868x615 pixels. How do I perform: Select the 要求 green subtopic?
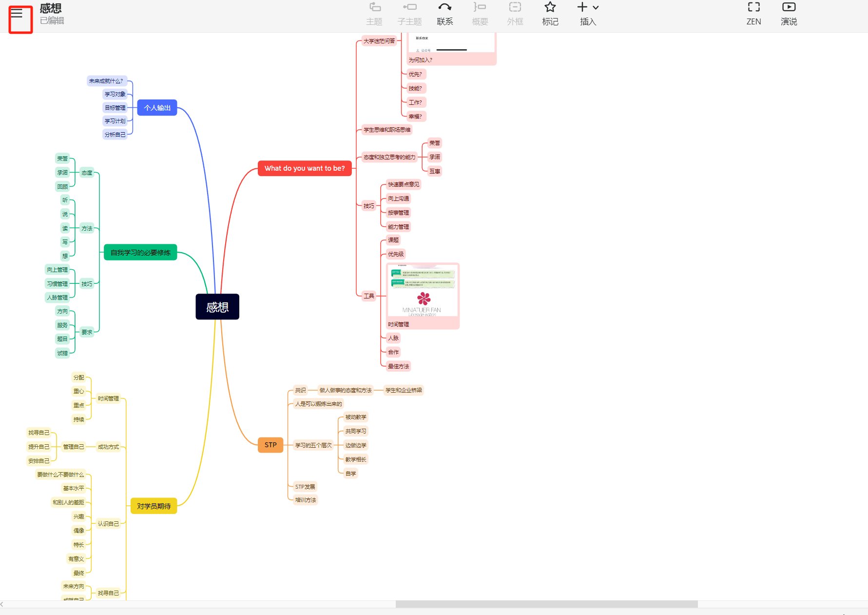tap(87, 332)
